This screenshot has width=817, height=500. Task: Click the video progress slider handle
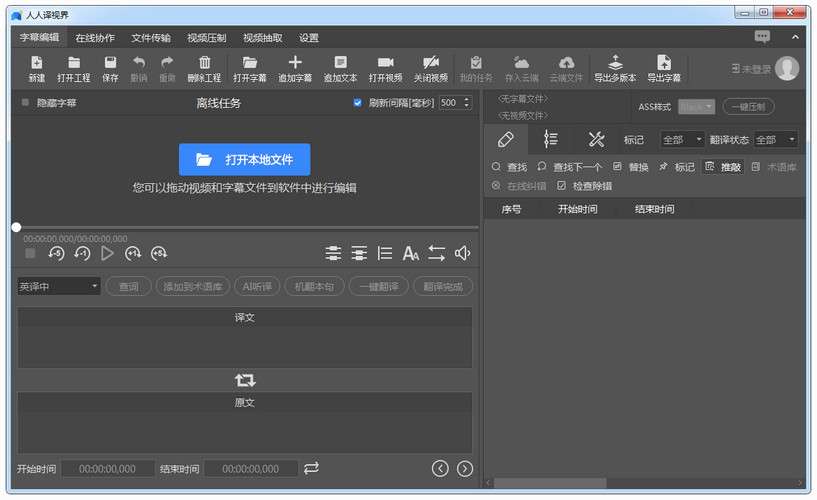[x=16, y=227]
